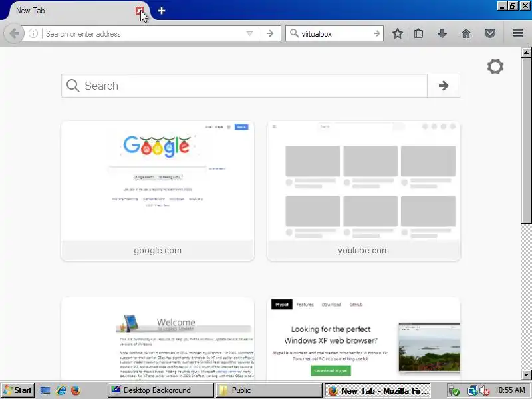Open the Welcome to Legacy Update tile

[158, 338]
